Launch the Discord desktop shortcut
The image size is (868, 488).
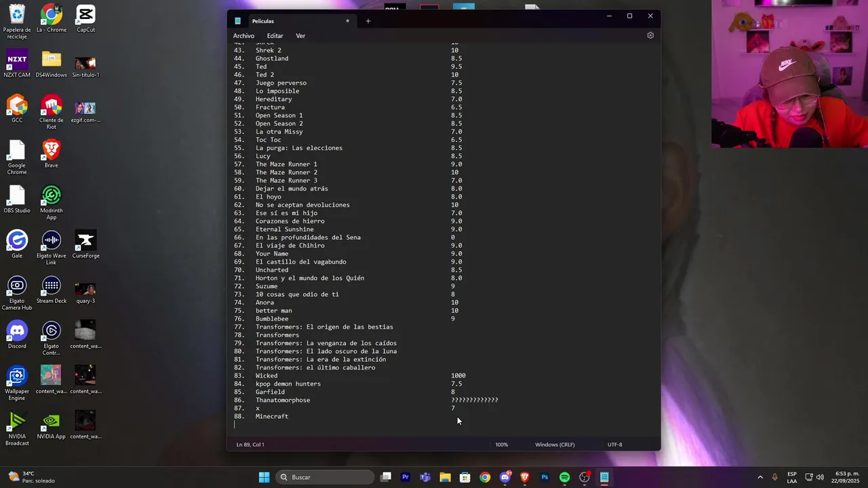click(x=17, y=335)
